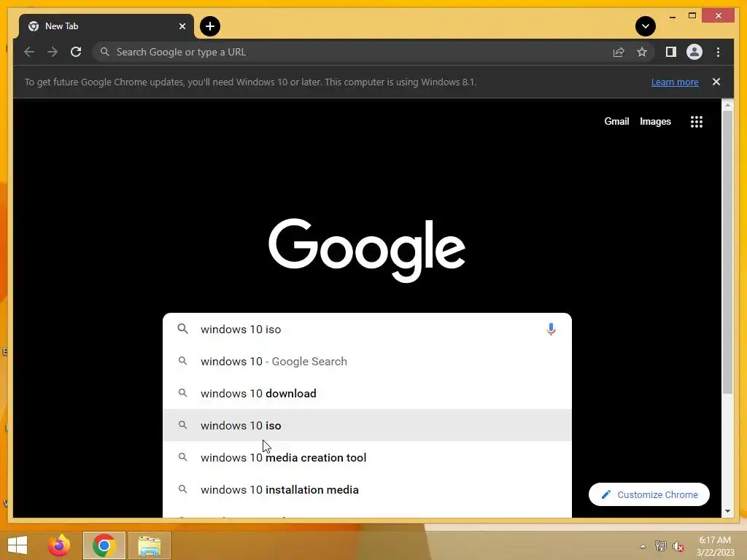Click the network tray icon
This screenshot has width=747, height=560.
point(660,546)
